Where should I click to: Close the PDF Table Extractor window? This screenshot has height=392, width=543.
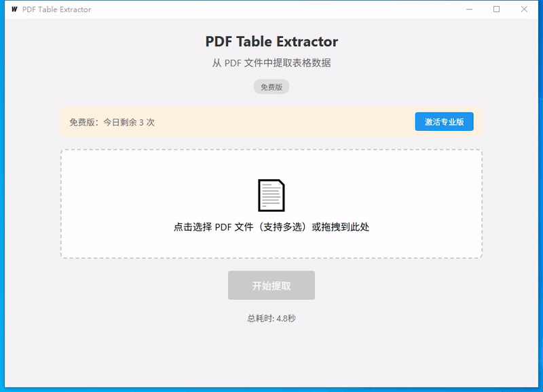[x=524, y=9]
